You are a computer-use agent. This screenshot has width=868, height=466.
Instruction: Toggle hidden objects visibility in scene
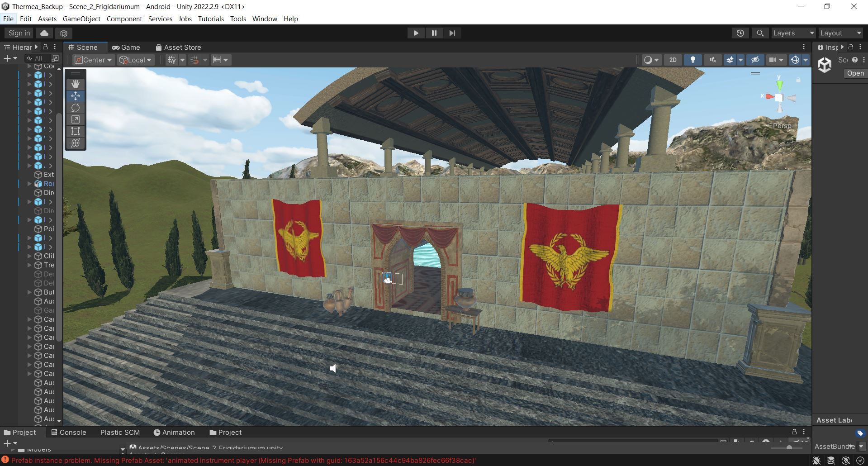[x=755, y=60]
